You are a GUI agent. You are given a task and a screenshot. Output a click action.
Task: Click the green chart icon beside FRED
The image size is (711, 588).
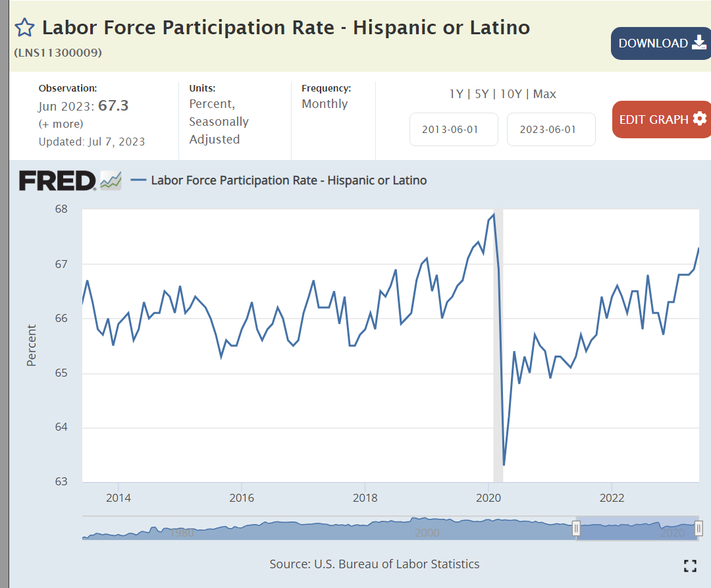point(111,180)
